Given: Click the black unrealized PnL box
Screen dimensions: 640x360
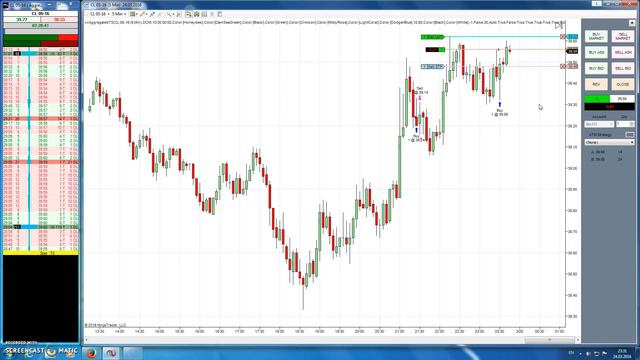Looking at the screenshot, I should pos(609,107).
